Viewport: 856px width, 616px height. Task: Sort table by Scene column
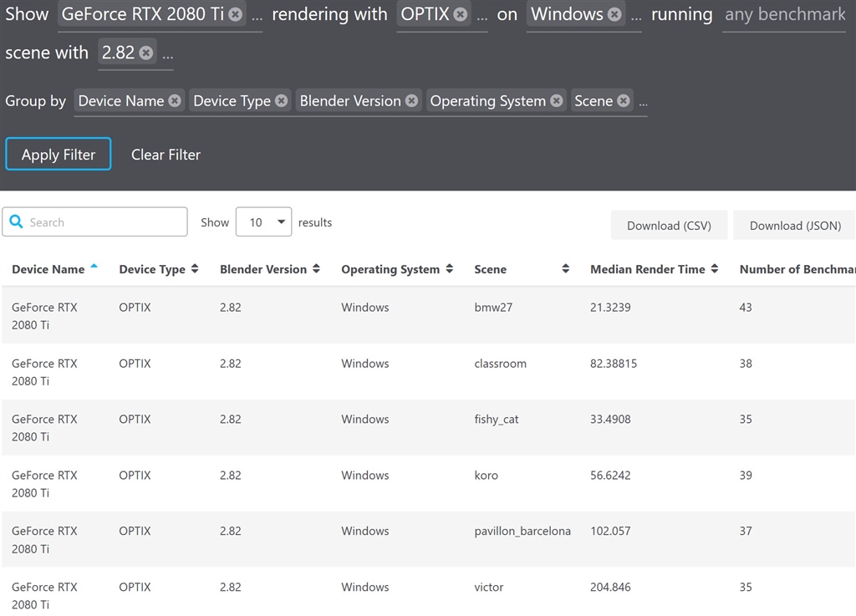click(491, 269)
